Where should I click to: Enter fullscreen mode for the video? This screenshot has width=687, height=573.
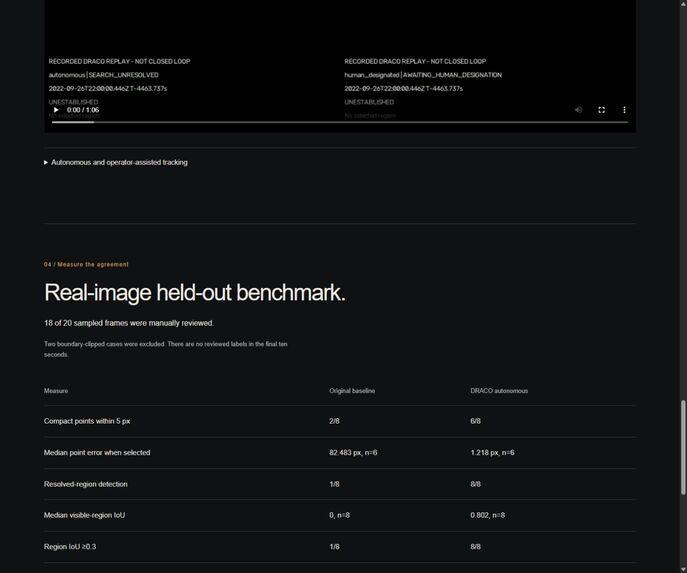click(602, 110)
